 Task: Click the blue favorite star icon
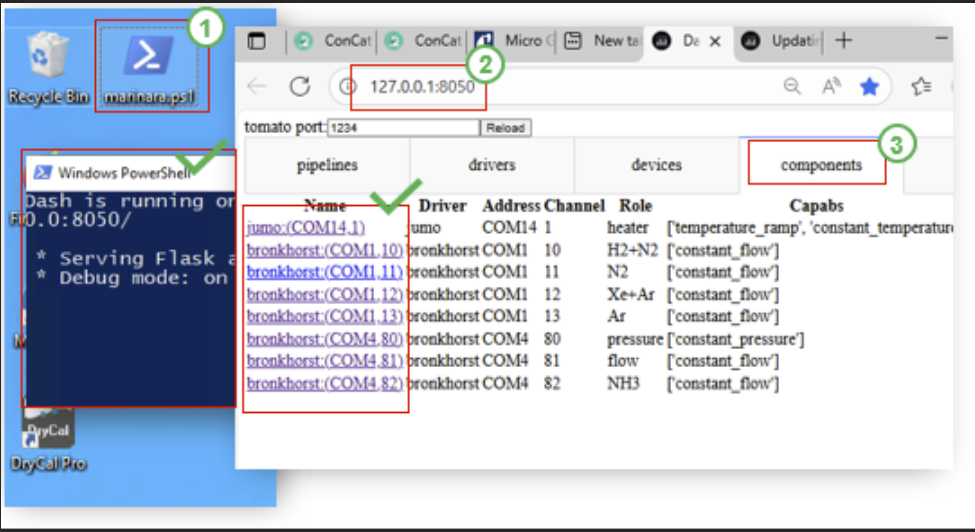[x=869, y=87]
